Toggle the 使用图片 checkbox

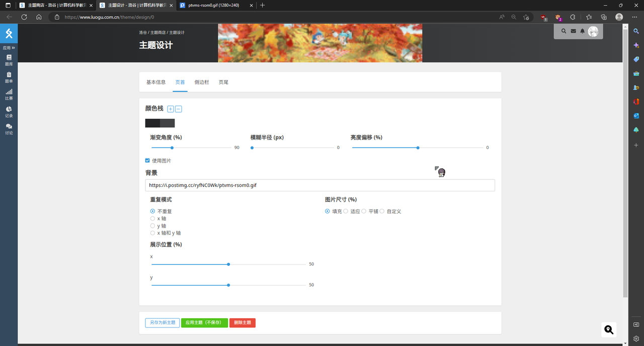point(147,161)
